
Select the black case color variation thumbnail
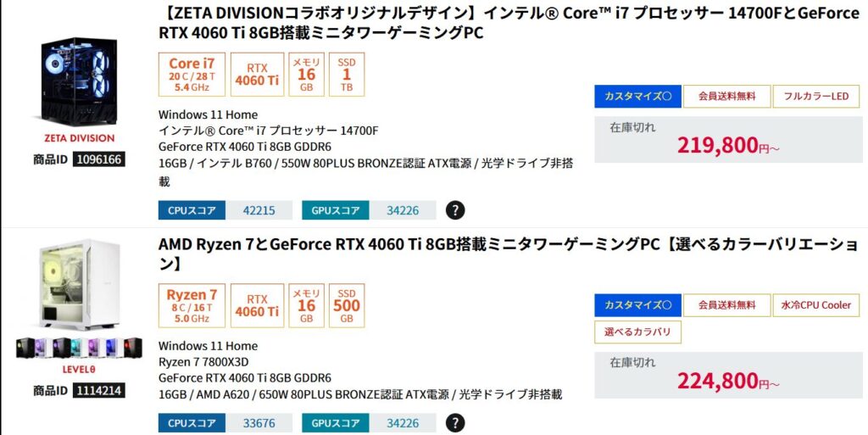[x=25, y=348]
